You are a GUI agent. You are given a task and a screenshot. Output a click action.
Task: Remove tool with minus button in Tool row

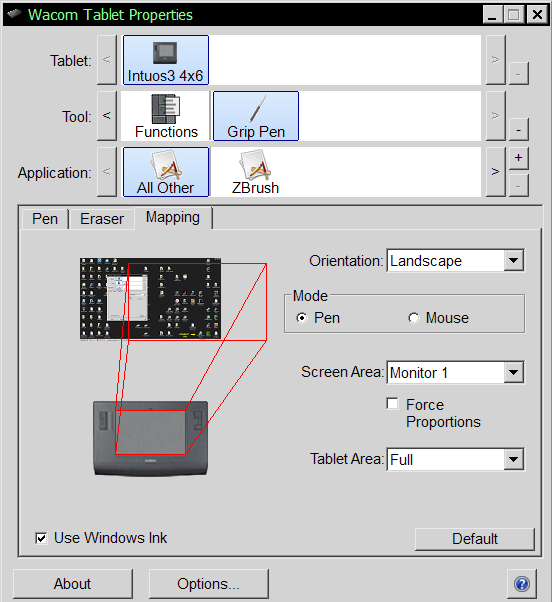click(519, 130)
